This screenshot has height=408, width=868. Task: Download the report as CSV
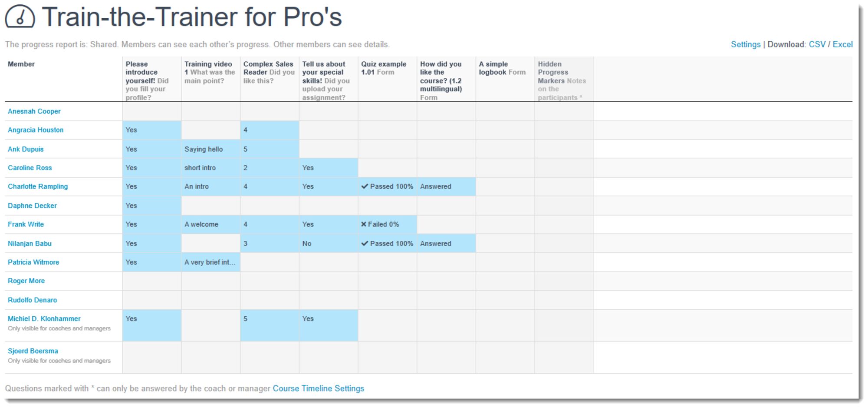pos(818,44)
